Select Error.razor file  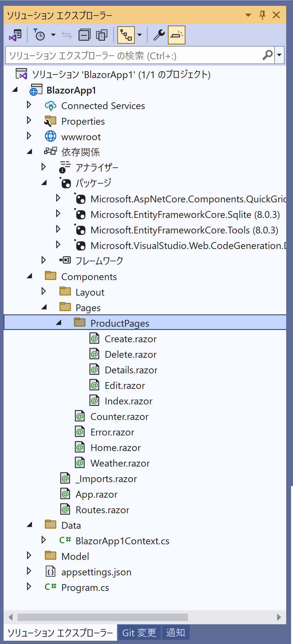[112, 432]
